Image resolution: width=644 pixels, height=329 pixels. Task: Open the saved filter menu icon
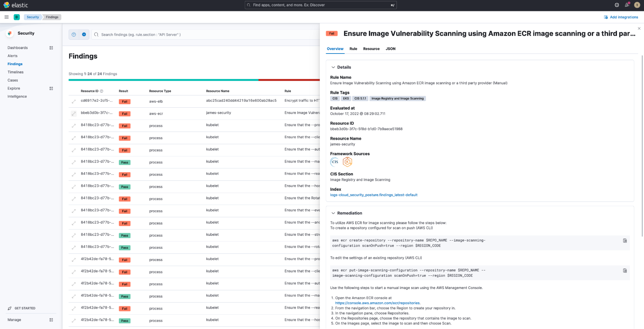tap(74, 35)
